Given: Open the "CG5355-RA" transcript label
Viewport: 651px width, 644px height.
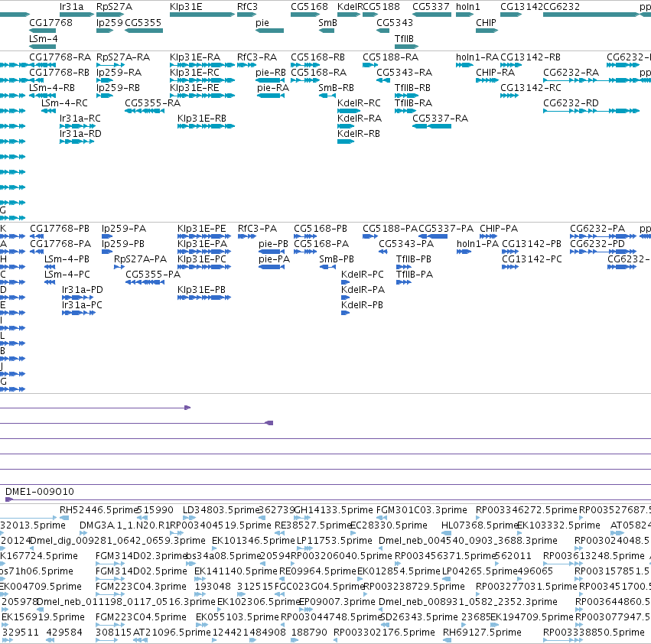Looking at the screenshot, I should [153, 103].
